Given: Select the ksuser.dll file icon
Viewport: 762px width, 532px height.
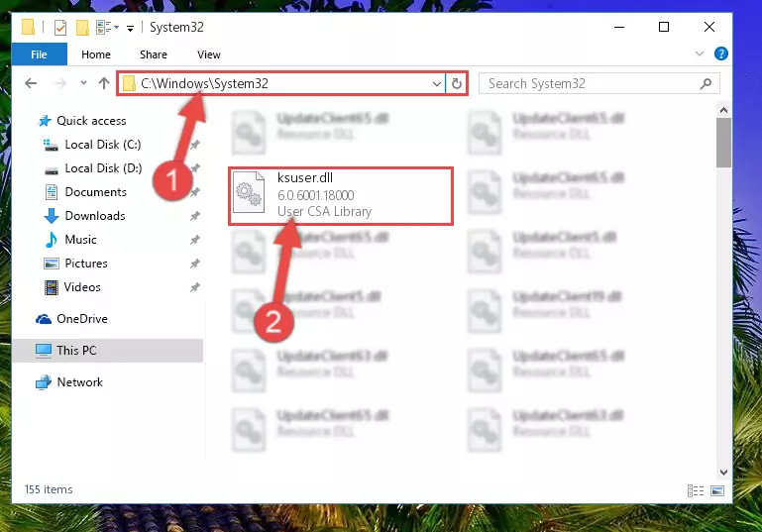Looking at the screenshot, I should click(249, 193).
